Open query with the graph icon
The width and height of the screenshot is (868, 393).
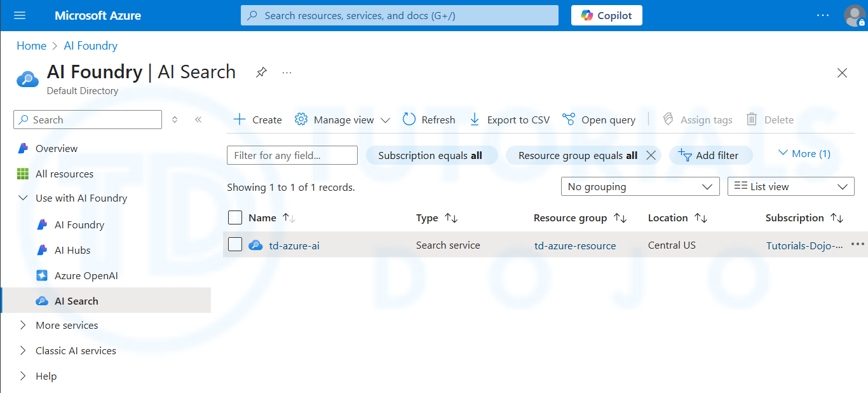(x=569, y=120)
